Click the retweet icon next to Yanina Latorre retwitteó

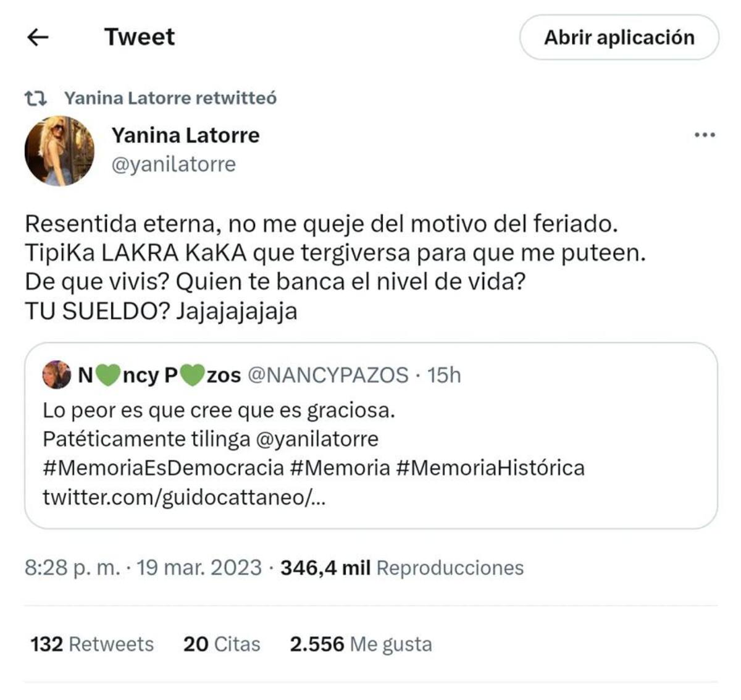(35, 98)
